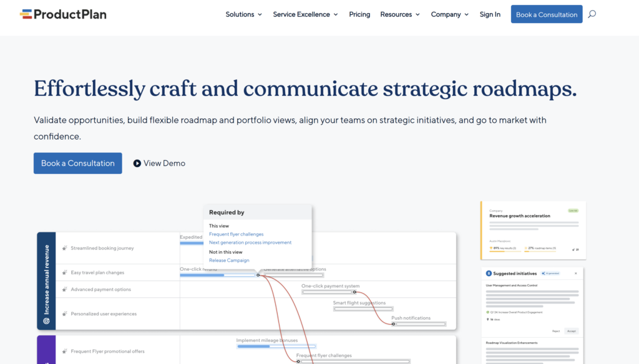This screenshot has width=639, height=364.
Task: Click the icon beside Advanced payment options
Action: point(64,290)
